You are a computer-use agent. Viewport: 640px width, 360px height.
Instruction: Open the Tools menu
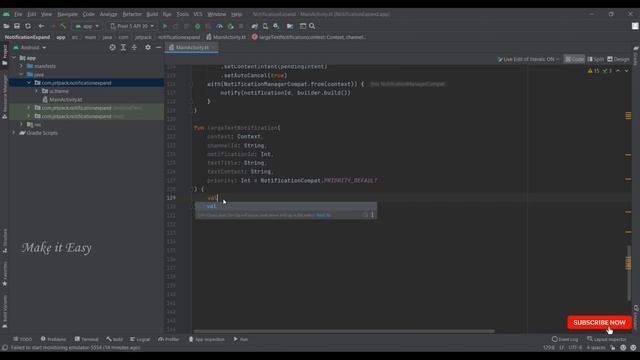pos(182,14)
